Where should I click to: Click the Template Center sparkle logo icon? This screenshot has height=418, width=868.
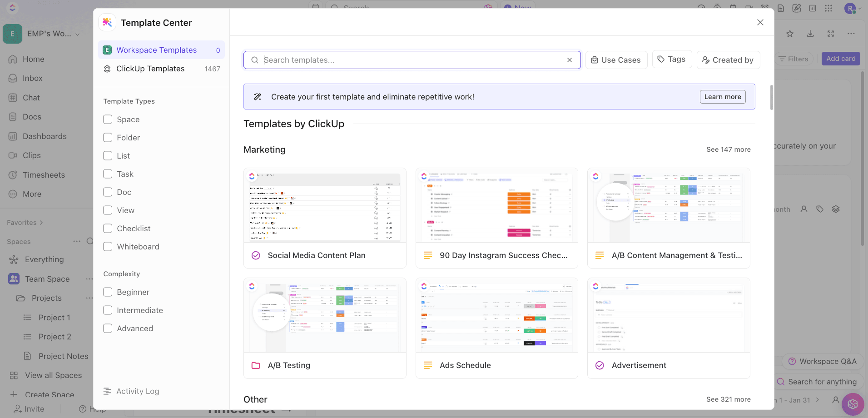[x=107, y=22]
